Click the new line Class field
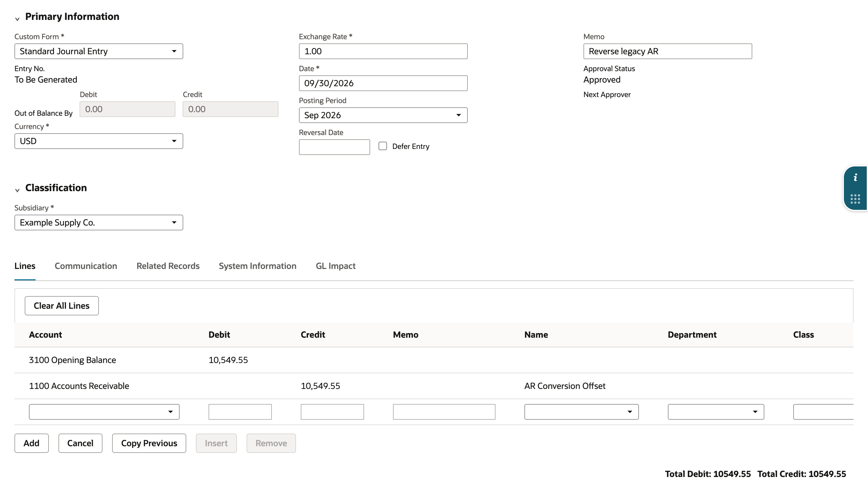This screenshot has height=480, width=868. 823,412
